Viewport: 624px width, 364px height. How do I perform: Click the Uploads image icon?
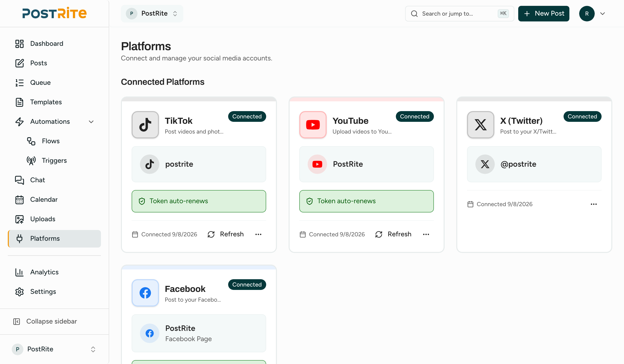tap(19, 219)
